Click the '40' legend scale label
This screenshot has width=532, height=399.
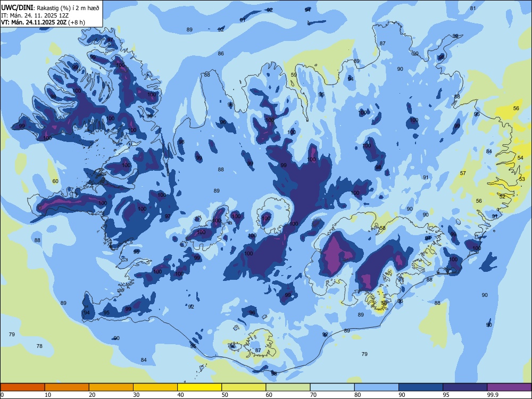click(x=180, y=395)
